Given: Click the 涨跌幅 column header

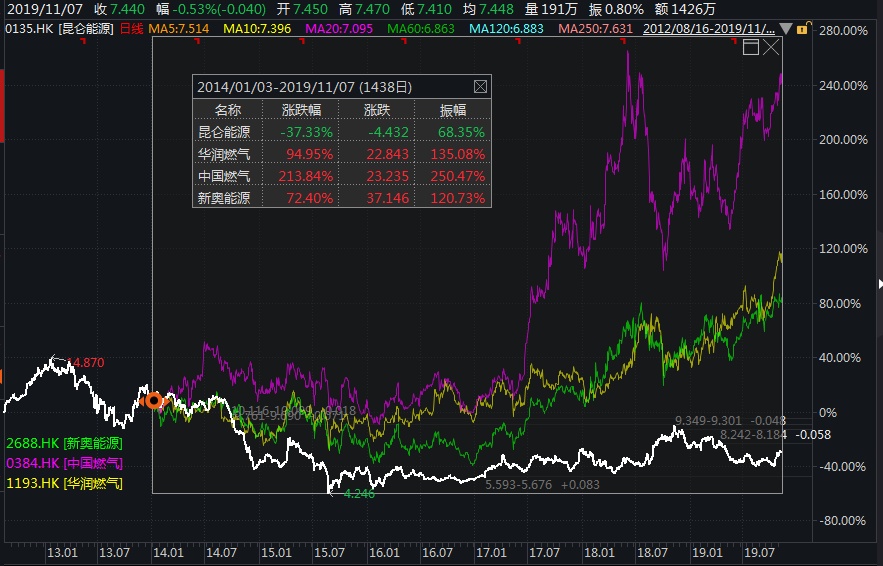Looking at the screenshot, I should 301,110.
